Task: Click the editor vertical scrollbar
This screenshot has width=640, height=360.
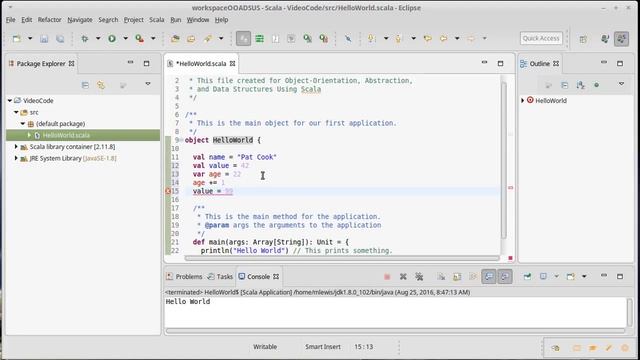Action: point(504,160)
